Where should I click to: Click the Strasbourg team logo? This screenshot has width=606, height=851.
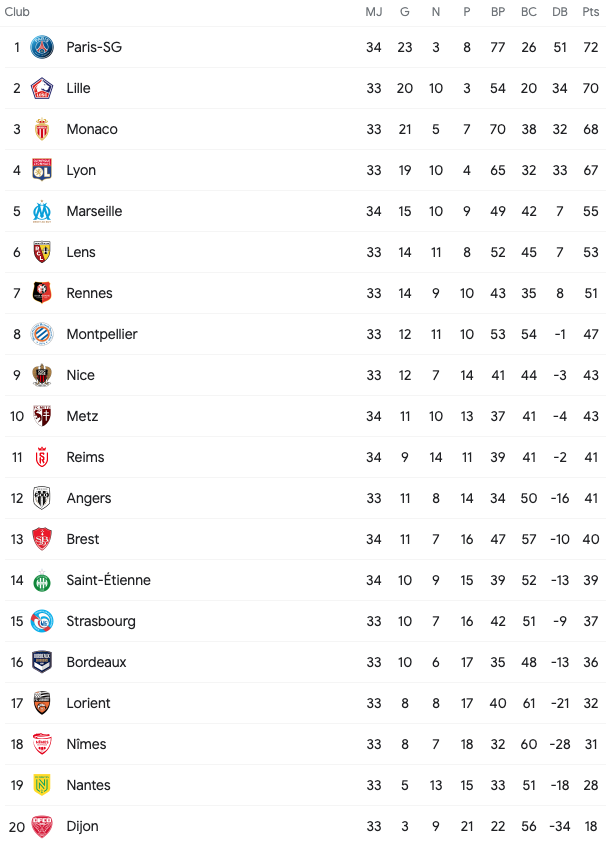(x=42, y=621)
